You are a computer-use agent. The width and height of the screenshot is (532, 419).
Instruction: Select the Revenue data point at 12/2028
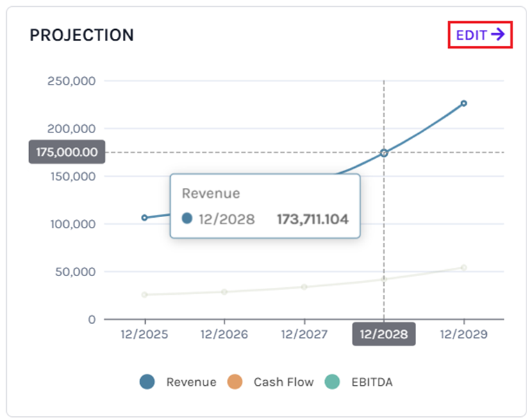tap(383, 153)
